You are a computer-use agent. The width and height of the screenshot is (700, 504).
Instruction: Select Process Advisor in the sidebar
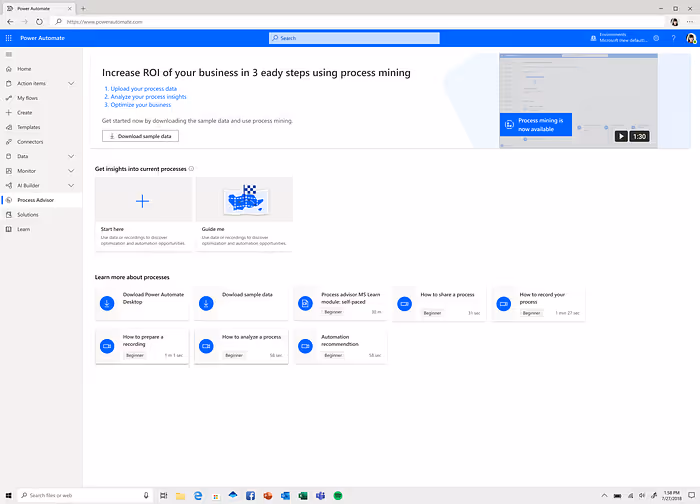[x=41, y=200]
